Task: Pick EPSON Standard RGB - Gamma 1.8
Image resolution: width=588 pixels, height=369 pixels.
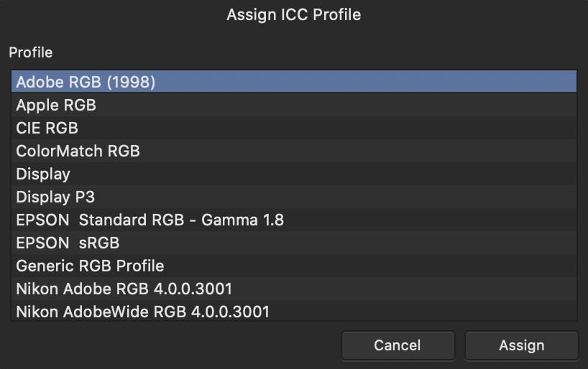Action: [150, 220]
